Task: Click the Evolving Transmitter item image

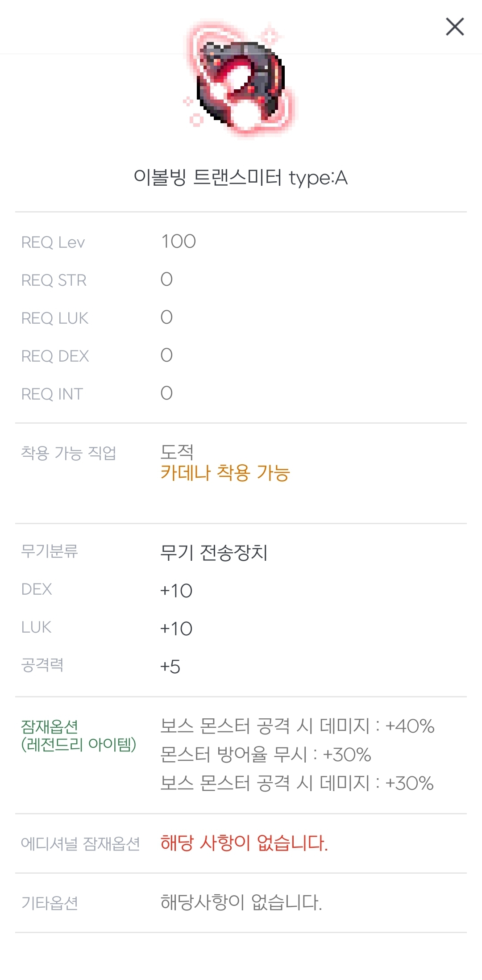Action: pos(241,80)
